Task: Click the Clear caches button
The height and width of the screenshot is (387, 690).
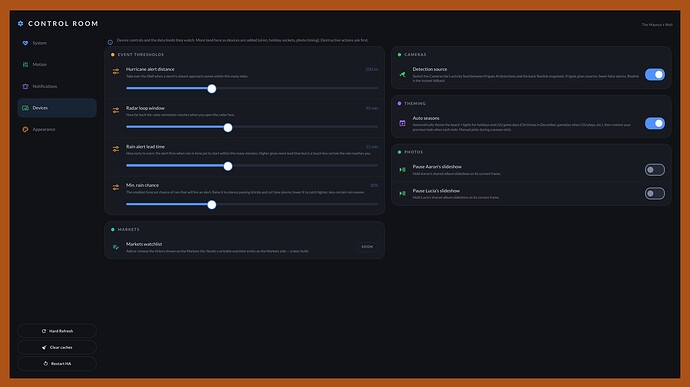Action: [x=57, y=347]
